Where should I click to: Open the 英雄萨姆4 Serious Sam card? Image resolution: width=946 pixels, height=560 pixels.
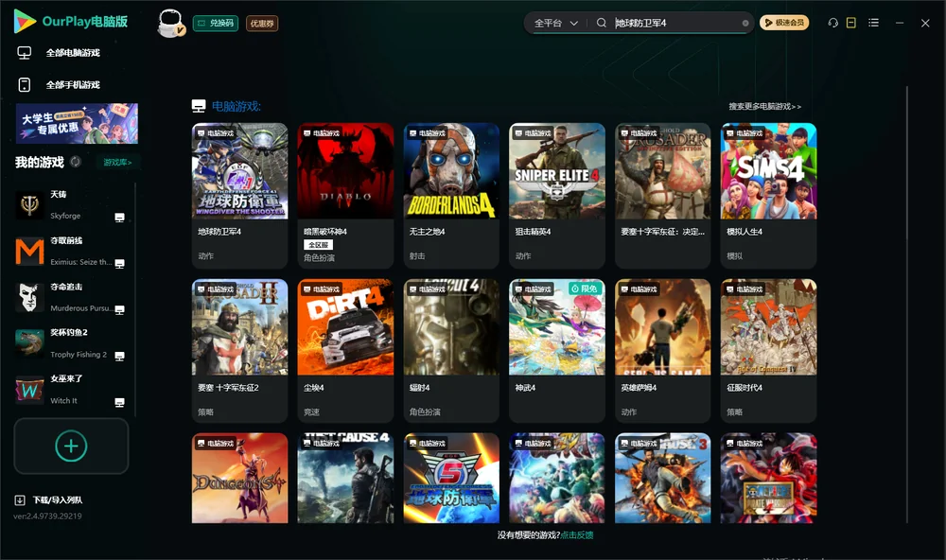[662, 351]
